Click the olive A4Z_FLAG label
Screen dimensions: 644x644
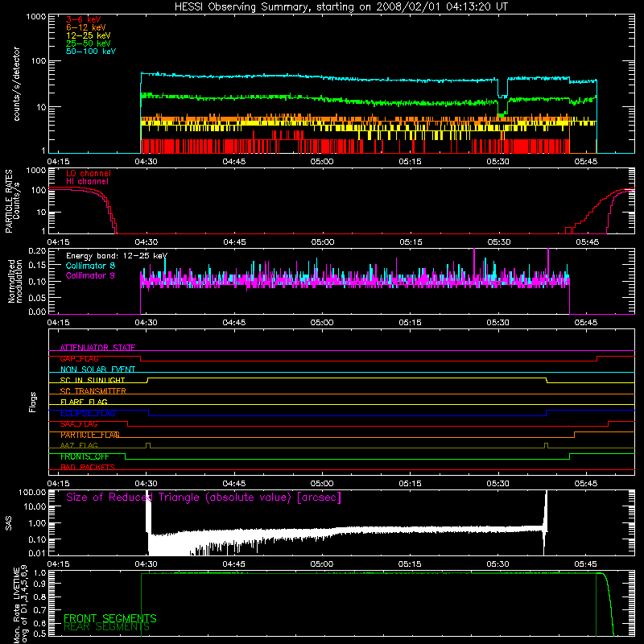79,445
